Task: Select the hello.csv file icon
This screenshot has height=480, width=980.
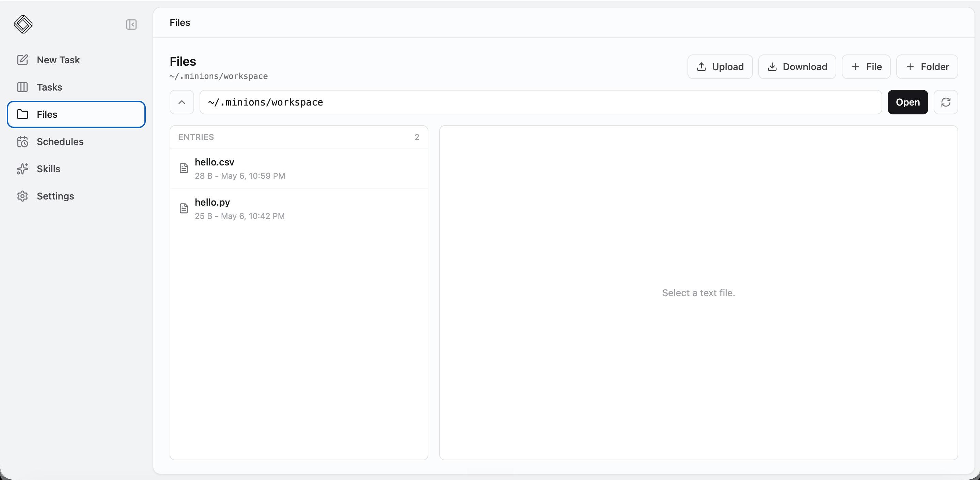Action: (184, 168)
